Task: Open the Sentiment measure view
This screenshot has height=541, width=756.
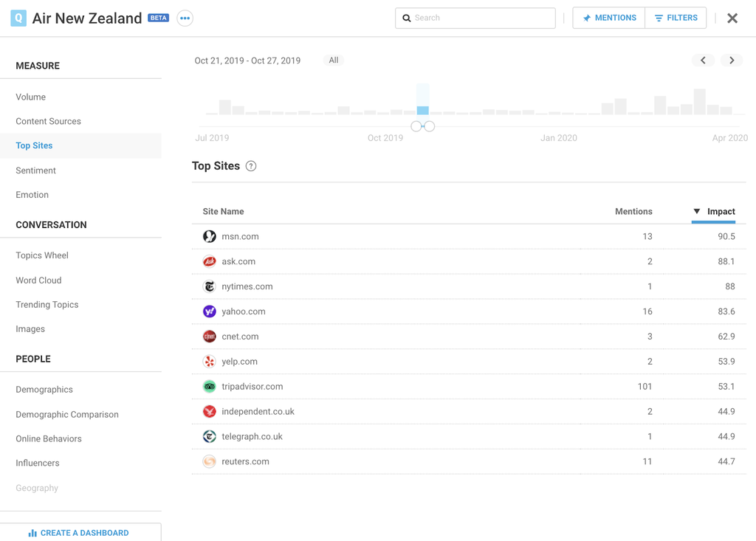Action: click(x=35, y=170)
